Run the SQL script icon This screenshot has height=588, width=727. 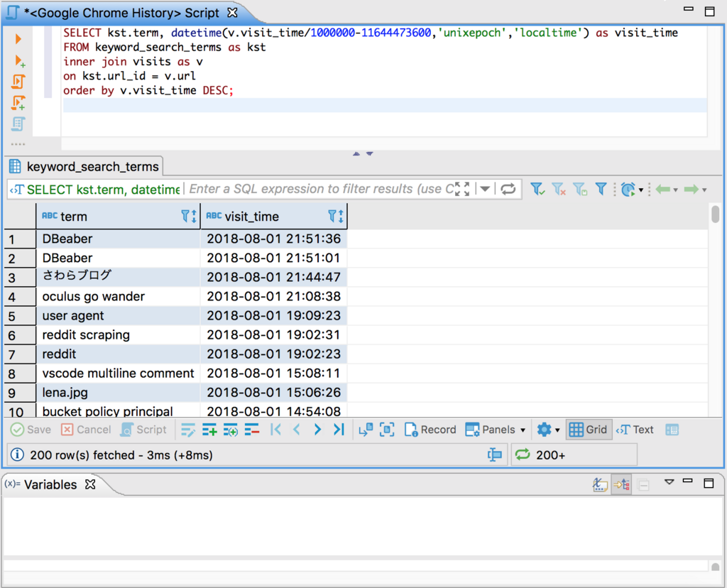tap(18, 82)
